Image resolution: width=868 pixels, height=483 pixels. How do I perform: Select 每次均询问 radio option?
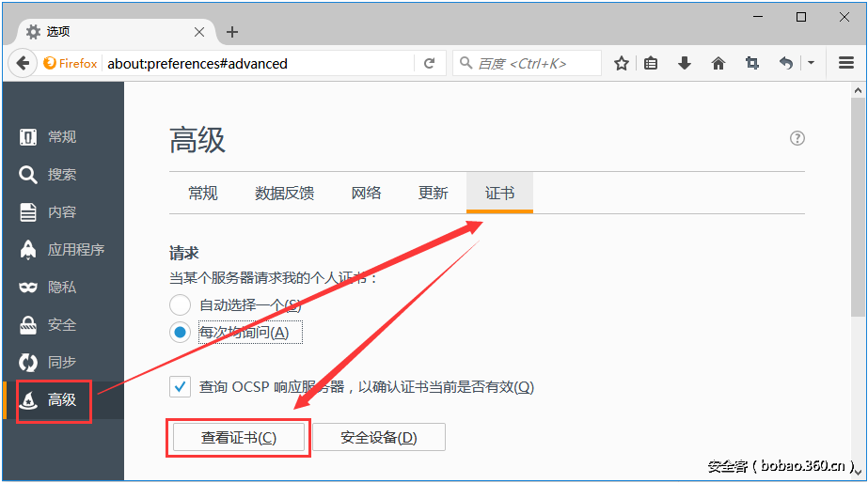click(x=180, y=333)
